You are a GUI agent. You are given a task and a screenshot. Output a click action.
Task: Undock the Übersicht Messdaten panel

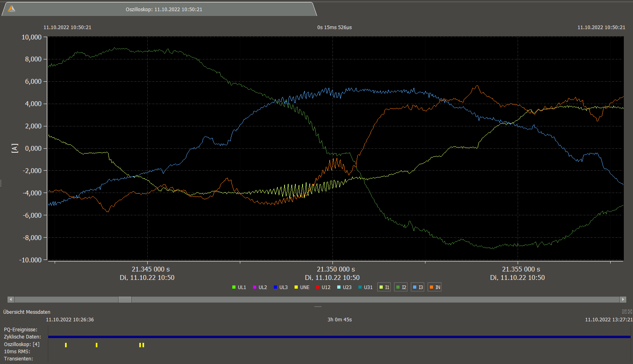[624, 312]
